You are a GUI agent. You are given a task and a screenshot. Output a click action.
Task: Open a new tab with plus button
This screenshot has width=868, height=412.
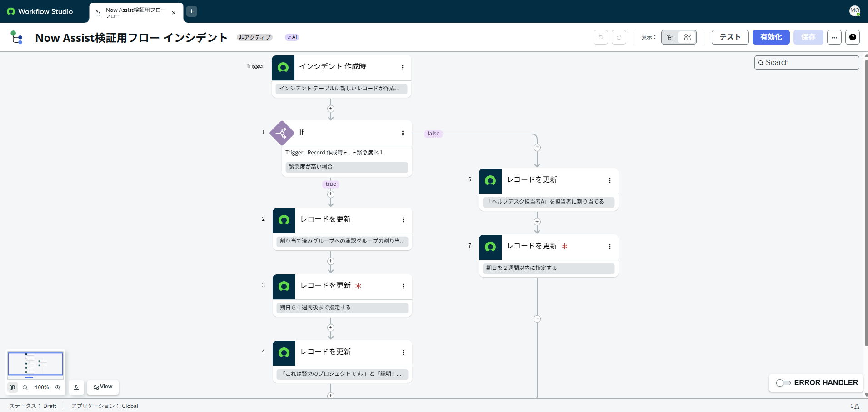coord(192,11)
